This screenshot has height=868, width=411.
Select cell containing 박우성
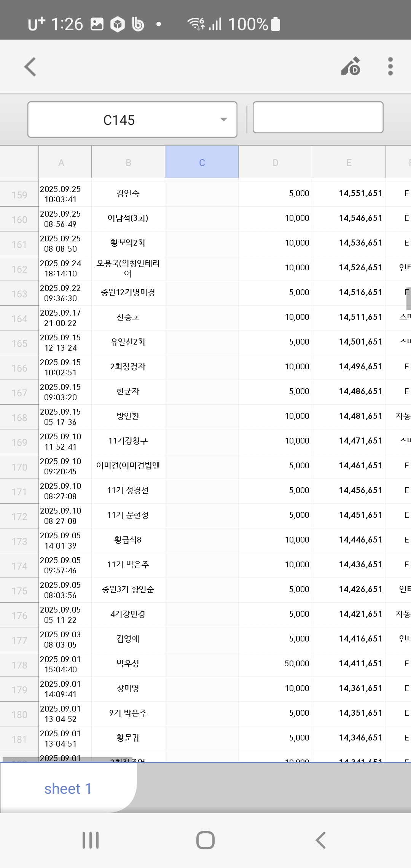click(x=128, y=664)
